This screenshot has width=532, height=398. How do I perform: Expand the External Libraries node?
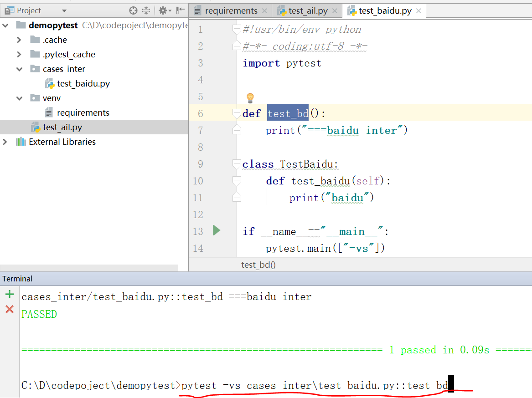coord(5,142)
